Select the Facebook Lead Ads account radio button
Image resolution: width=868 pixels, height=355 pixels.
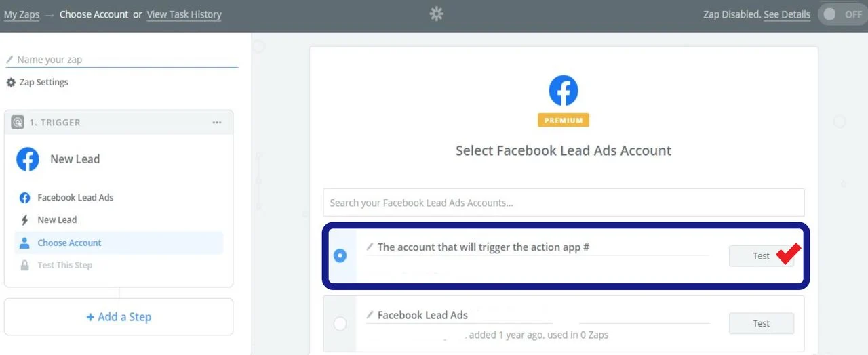[x=340, y=324]
